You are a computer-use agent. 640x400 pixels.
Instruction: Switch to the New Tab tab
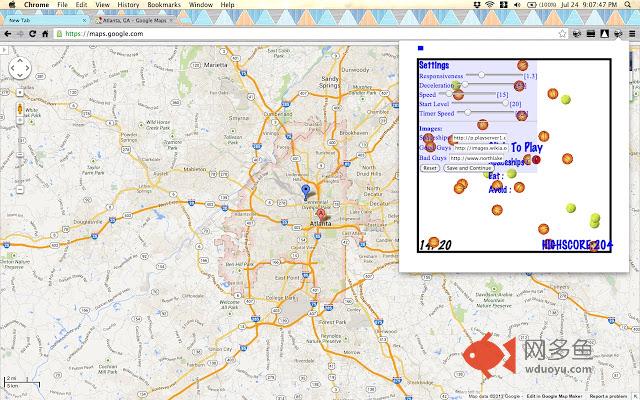(x=45, y=20)
